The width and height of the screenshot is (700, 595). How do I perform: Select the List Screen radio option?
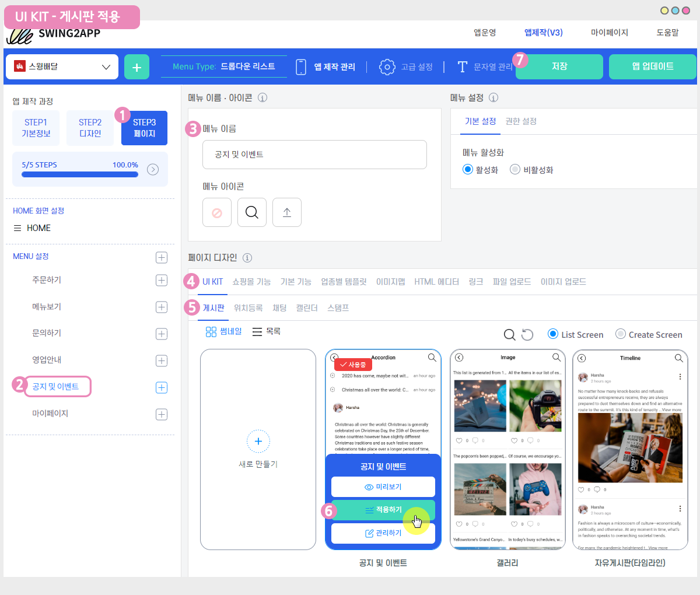(553, 334)
